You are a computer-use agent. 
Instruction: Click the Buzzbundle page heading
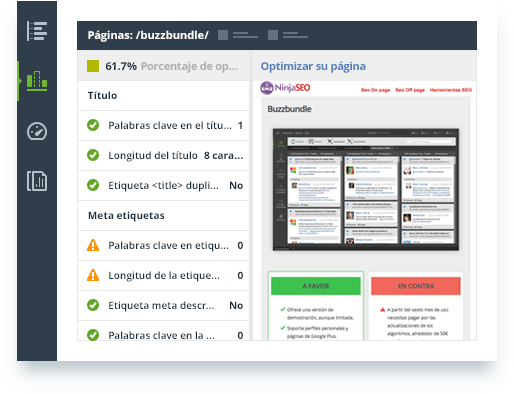coord(289,109)
